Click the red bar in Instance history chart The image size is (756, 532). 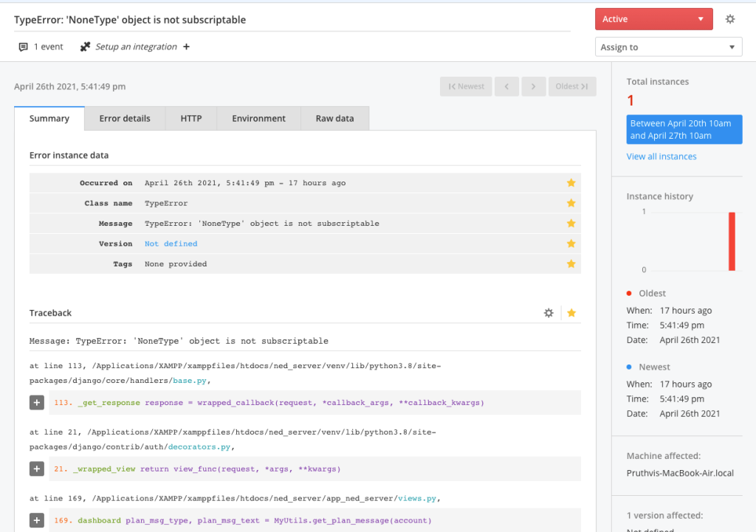(732, 241)
